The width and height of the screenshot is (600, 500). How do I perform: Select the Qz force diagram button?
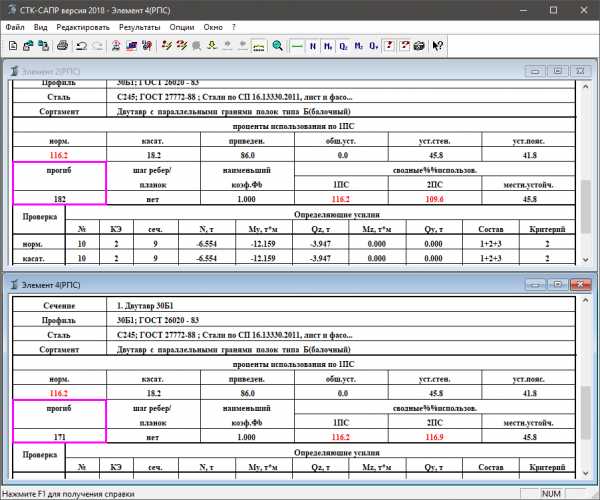(343, 46)
